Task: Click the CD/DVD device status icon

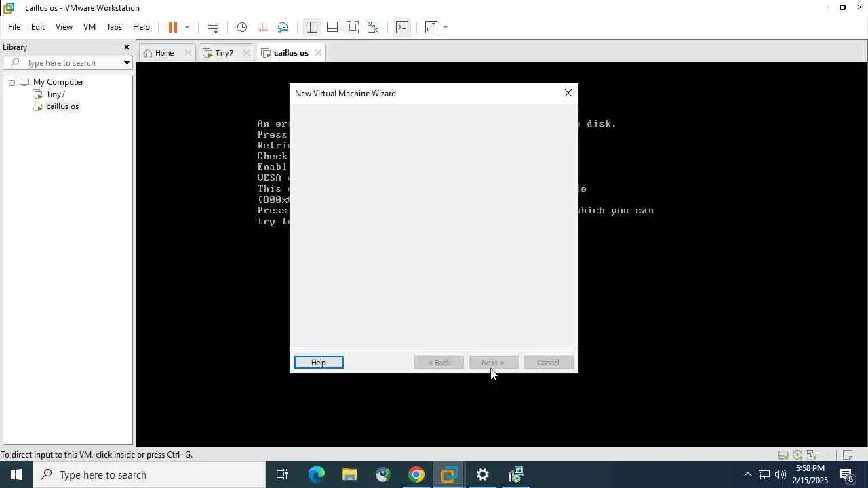Action: (x=797, y=455)
